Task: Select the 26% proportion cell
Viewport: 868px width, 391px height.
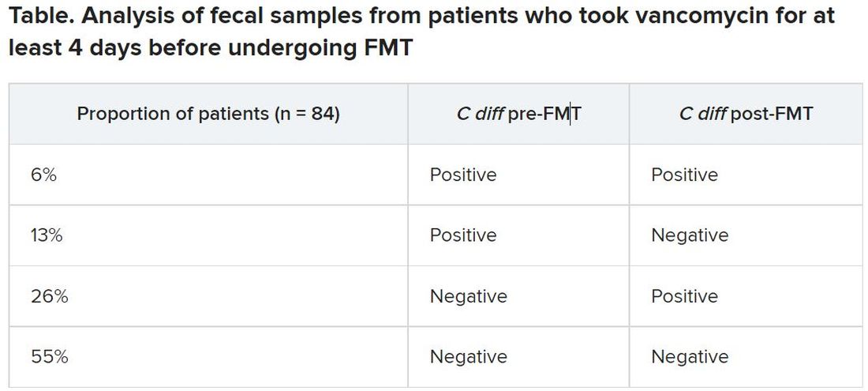Action: click(x=50, y=296)
